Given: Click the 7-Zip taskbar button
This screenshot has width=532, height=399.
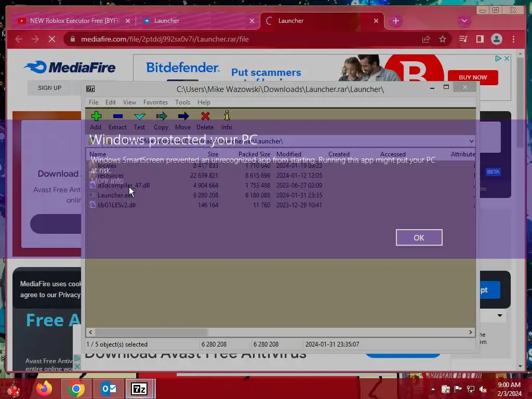Looking at the screenshot, I should [x=140, y=389].
